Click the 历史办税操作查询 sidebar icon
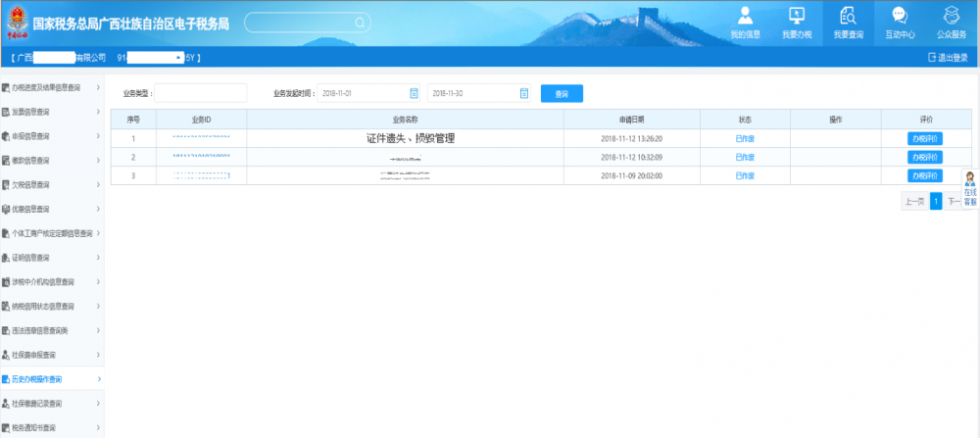This screenshot has height=438, width=980. [x=6, y=379]
